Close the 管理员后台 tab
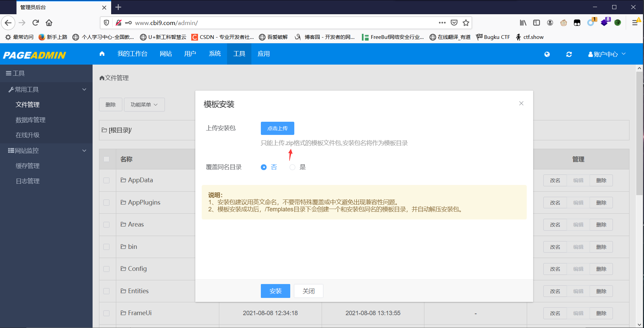Screen dimensions: 644x328 click(x=104, y=7)
